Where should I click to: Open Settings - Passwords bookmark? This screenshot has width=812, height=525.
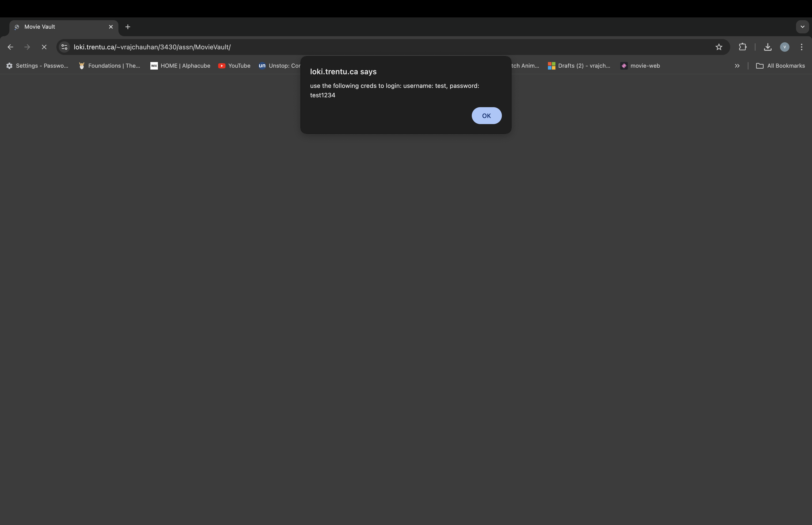pyautogui.click(x=38, y=66)
